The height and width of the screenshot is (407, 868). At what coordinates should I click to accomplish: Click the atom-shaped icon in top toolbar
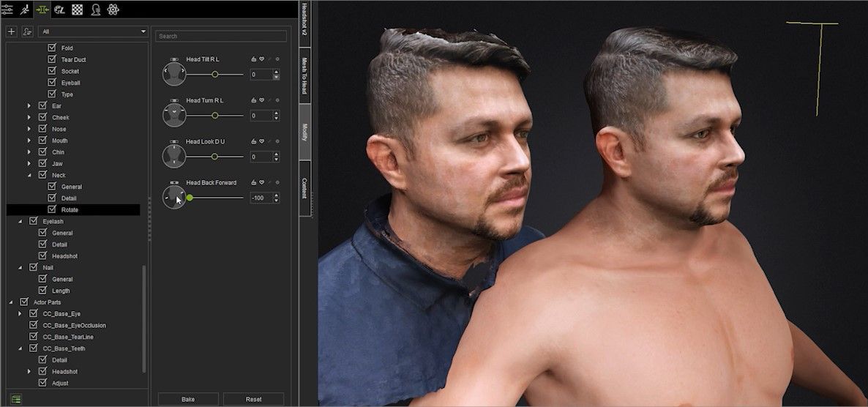coord(113,10)
